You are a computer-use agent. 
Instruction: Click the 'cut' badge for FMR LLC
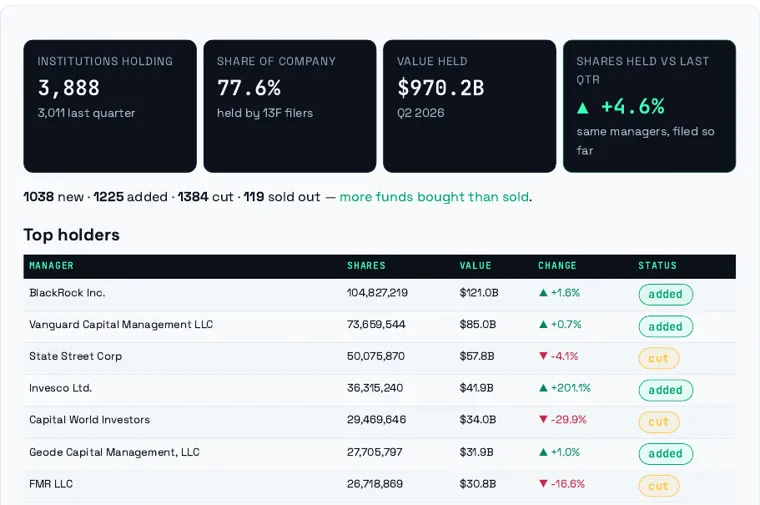click(x=659, y=486)
